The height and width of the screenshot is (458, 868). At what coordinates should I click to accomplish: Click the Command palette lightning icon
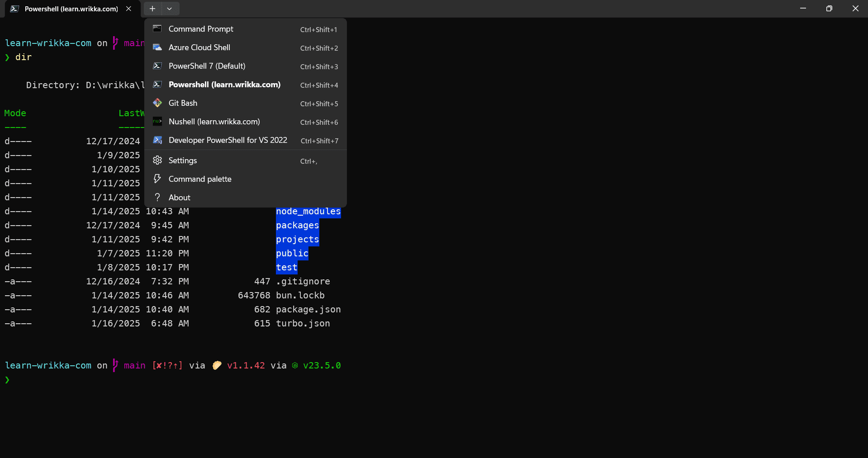[x=157, y=179]
